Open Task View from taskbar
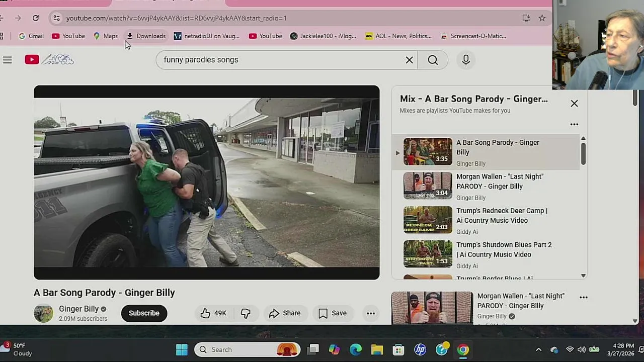Viewport: 644px width, 362px height. pos(313,349)
